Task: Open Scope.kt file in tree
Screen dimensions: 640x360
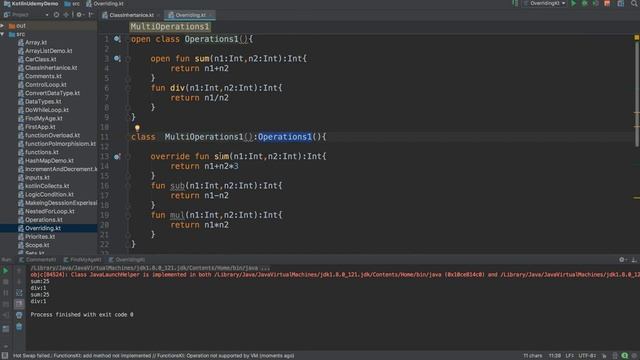Action: click(37, 245)
